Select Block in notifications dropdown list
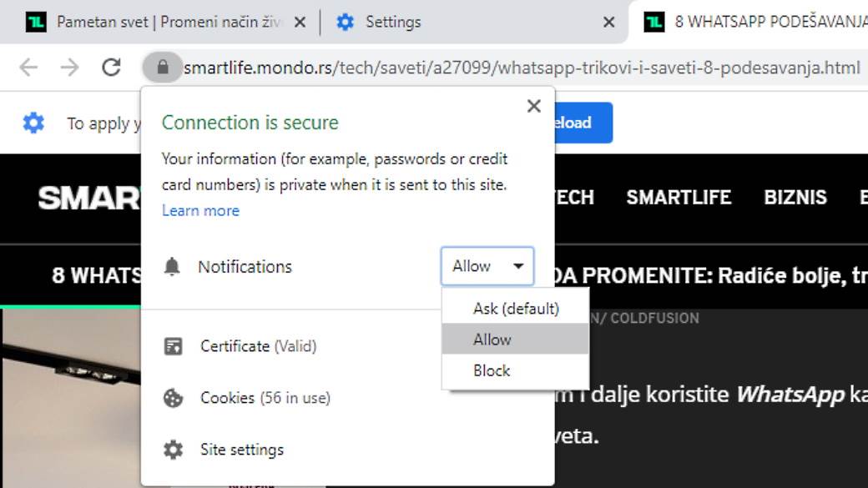 coord(492,370)
